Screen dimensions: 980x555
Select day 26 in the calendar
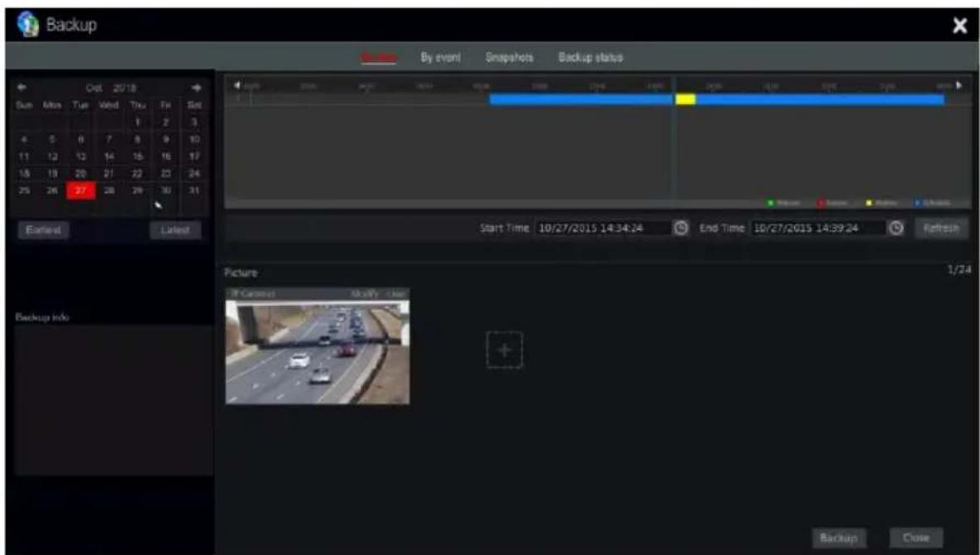coord(52,191)
